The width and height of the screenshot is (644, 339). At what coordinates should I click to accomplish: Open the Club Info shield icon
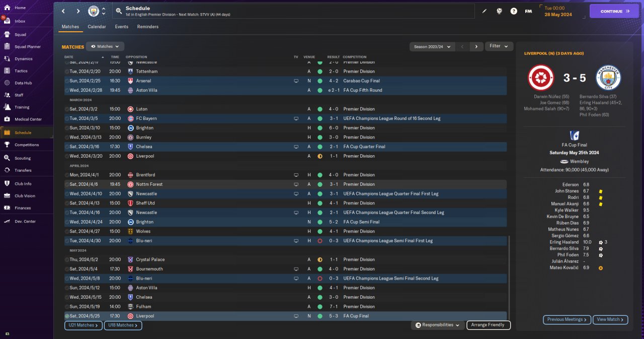point(7,184)
